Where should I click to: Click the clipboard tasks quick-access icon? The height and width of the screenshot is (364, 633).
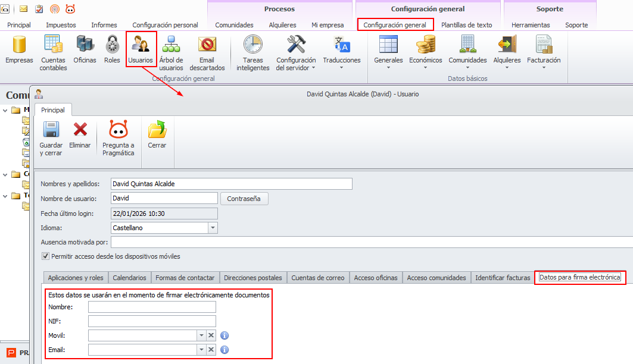tap(39, 9)
